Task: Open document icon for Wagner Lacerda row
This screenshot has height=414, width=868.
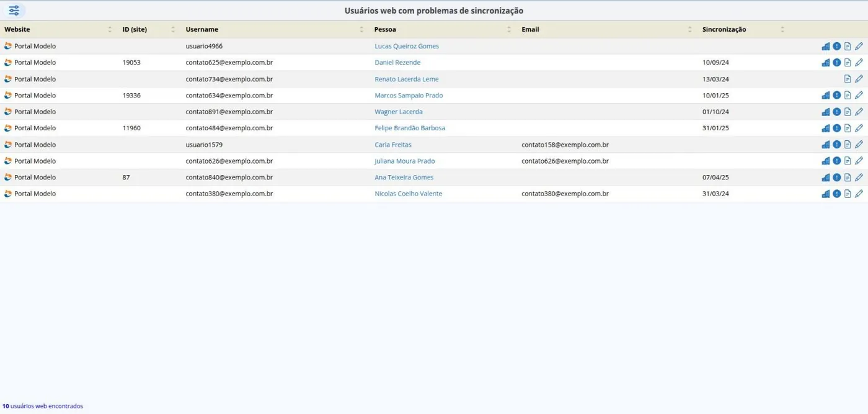Action: point(848,112)
